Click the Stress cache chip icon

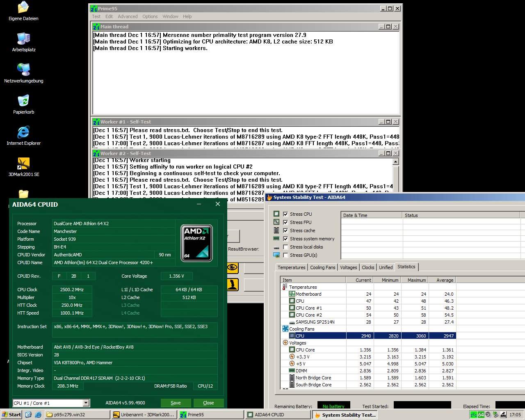pos(276,231)
